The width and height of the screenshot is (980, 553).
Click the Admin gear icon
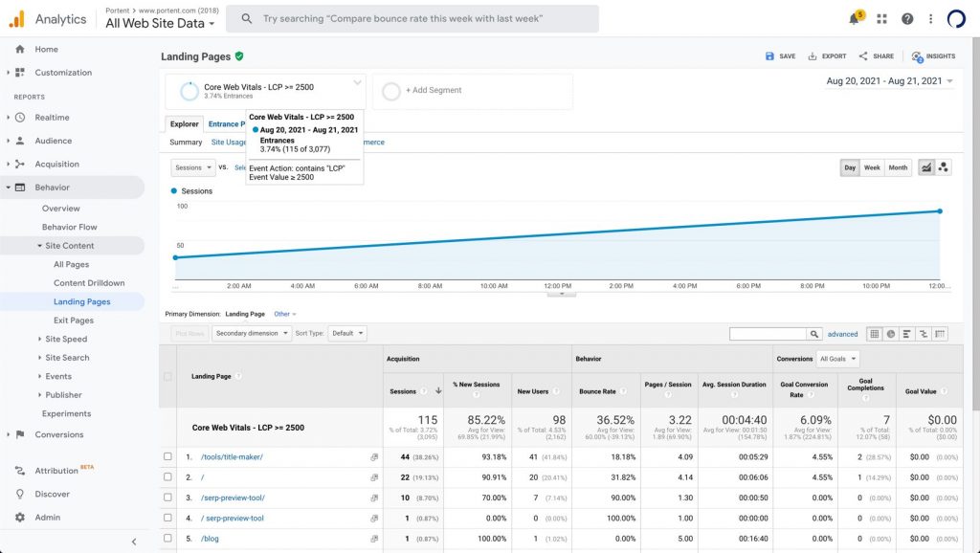[x=20, y=518]
